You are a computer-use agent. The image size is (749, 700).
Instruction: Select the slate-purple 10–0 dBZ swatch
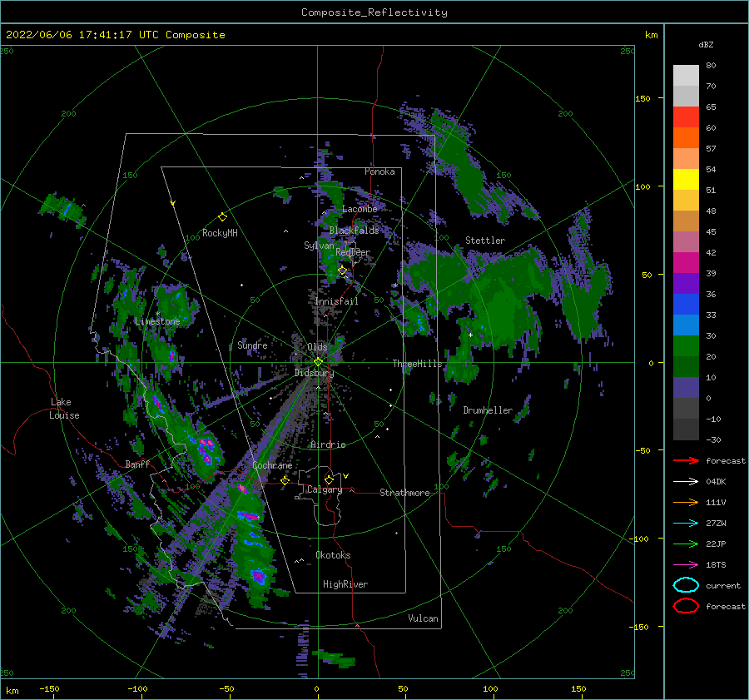tap(686, 388)
